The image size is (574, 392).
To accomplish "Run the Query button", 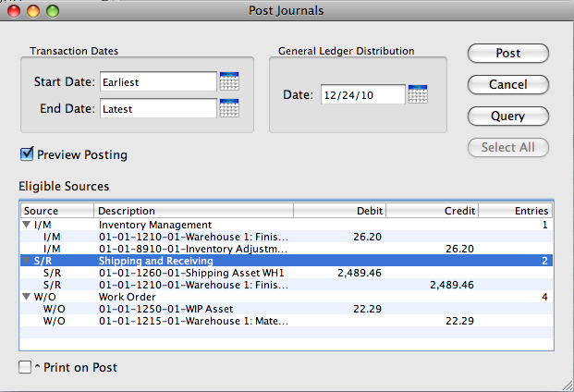I will 508,116.
